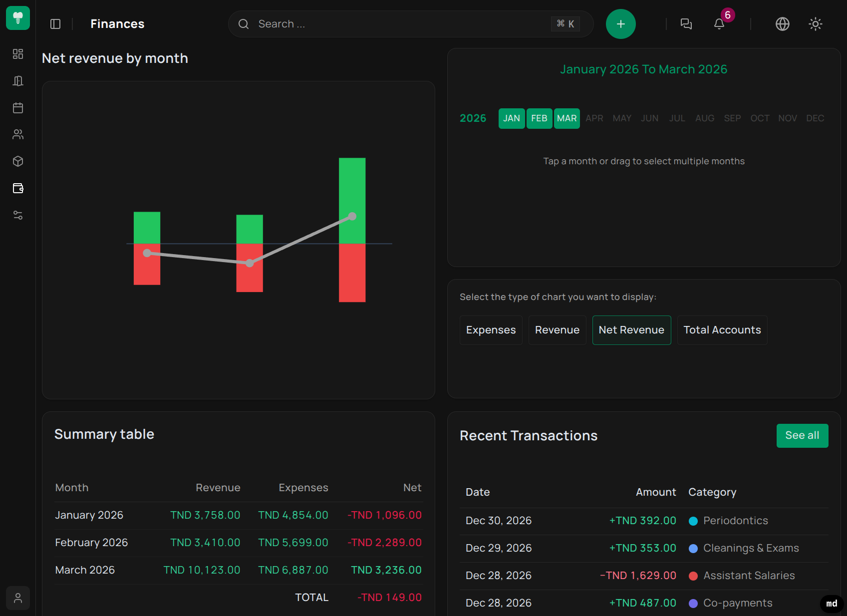Image resolution: width=847 pixels, height=616 pixels.
Task: Switch chart to Total Accounts
Action: [x=722, y=330]
